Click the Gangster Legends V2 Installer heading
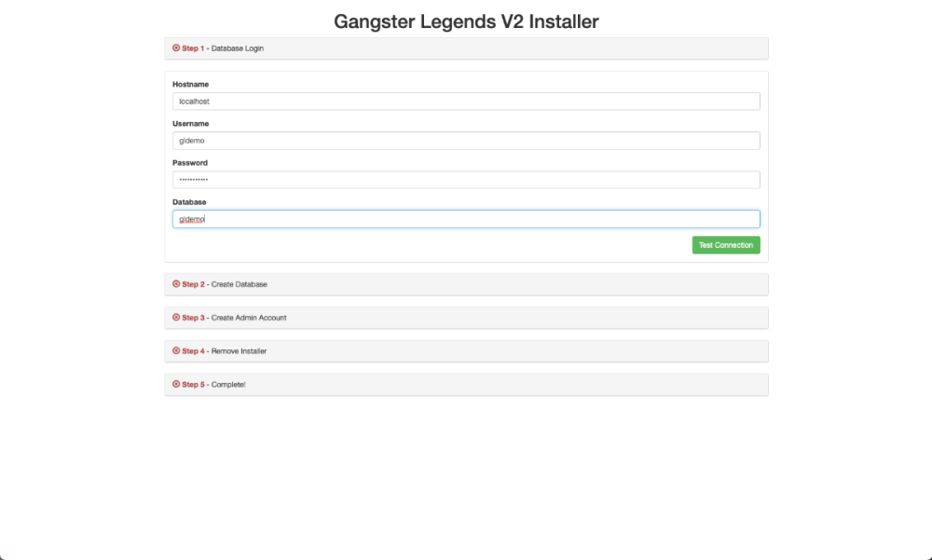The height and width of the screenshot is (560, 932). pyautogui.click(x=466, y=20)
